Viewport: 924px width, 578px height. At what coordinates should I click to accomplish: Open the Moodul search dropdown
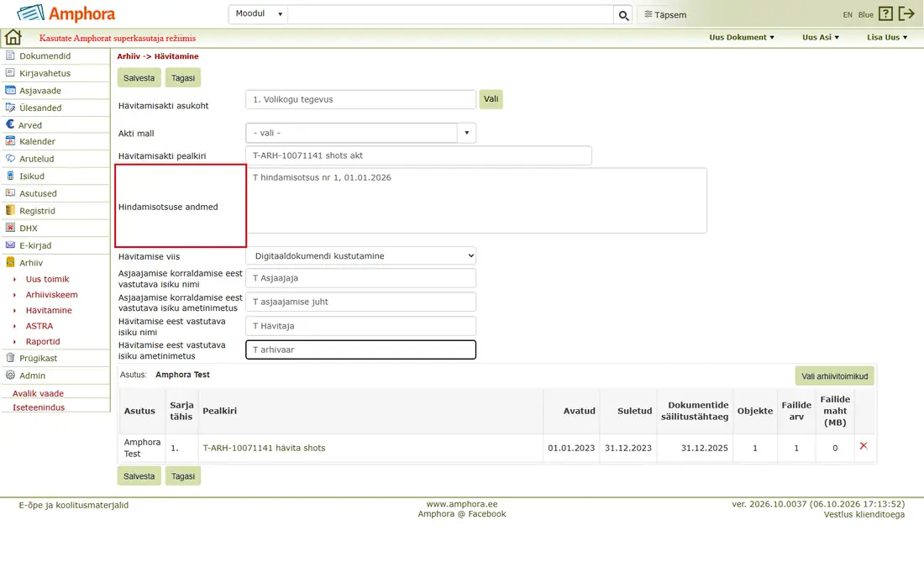[x=258, y=14]
